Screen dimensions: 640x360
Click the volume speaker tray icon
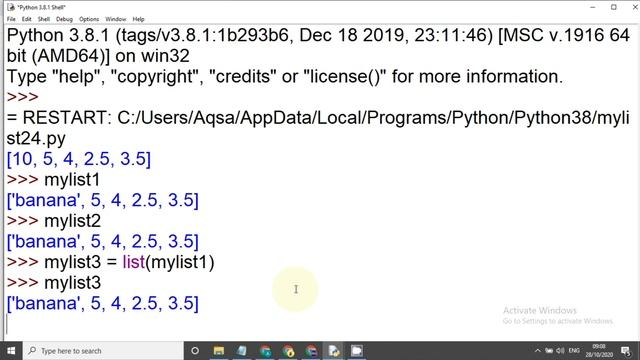pyautogui.click(x=560, y=351)
